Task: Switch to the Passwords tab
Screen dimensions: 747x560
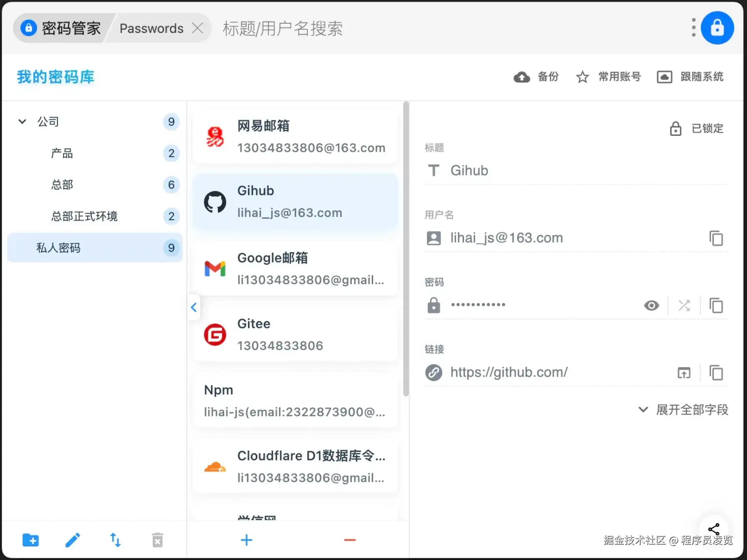Action: tap(151, 28)
